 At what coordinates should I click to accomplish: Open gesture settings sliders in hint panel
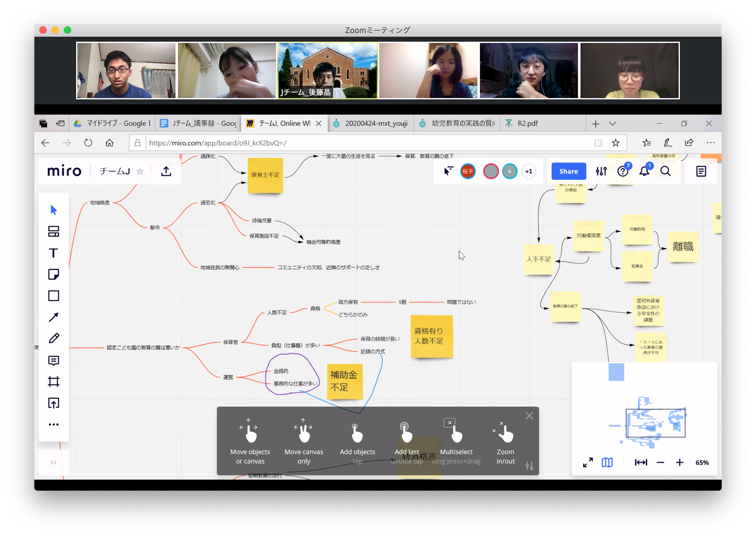click(529, 466)
